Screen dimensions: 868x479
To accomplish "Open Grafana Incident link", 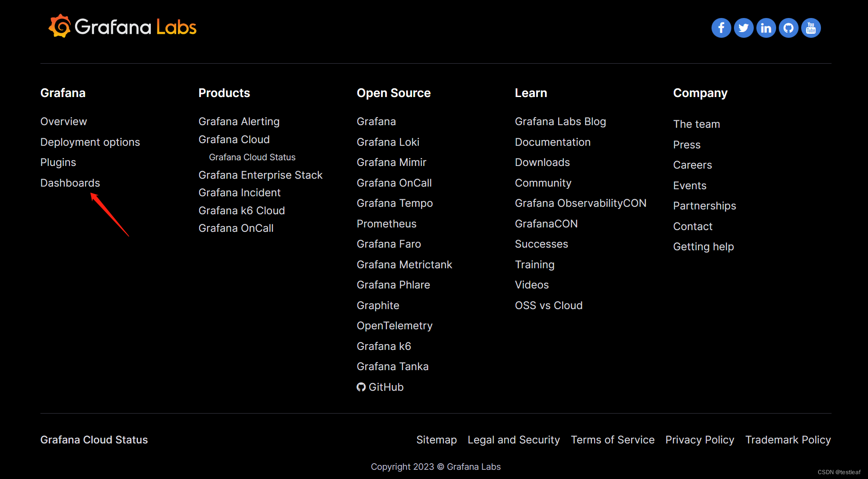I will pos(240,192).
